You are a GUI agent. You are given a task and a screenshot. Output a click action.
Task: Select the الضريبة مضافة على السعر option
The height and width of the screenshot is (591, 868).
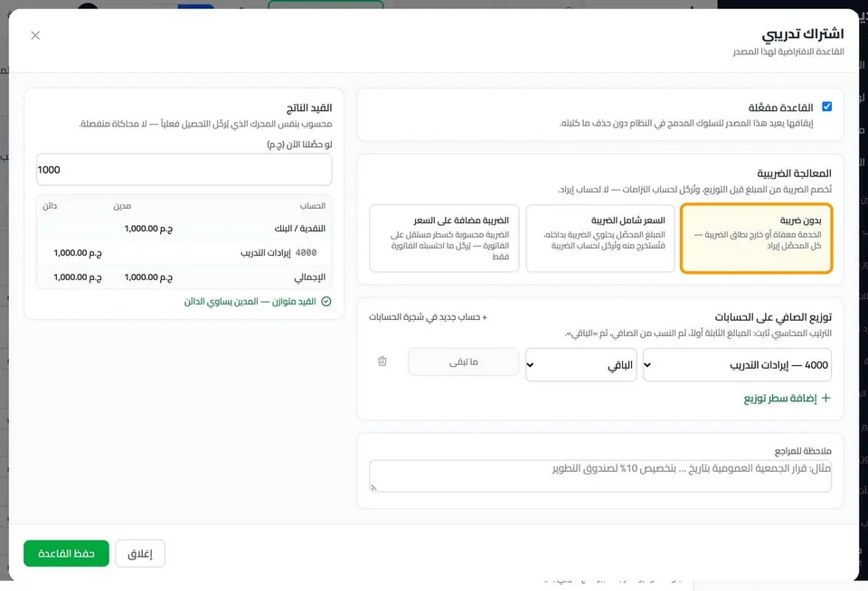444,238
